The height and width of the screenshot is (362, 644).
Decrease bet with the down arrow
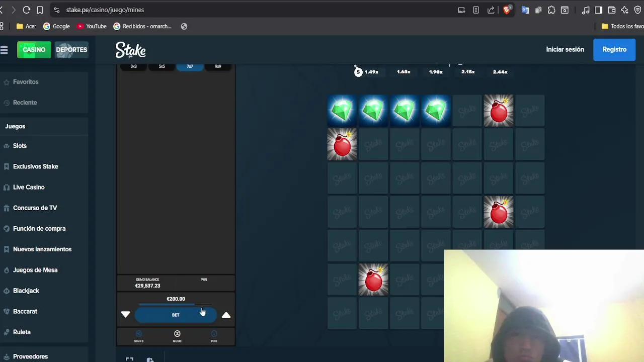pos(125,315)
